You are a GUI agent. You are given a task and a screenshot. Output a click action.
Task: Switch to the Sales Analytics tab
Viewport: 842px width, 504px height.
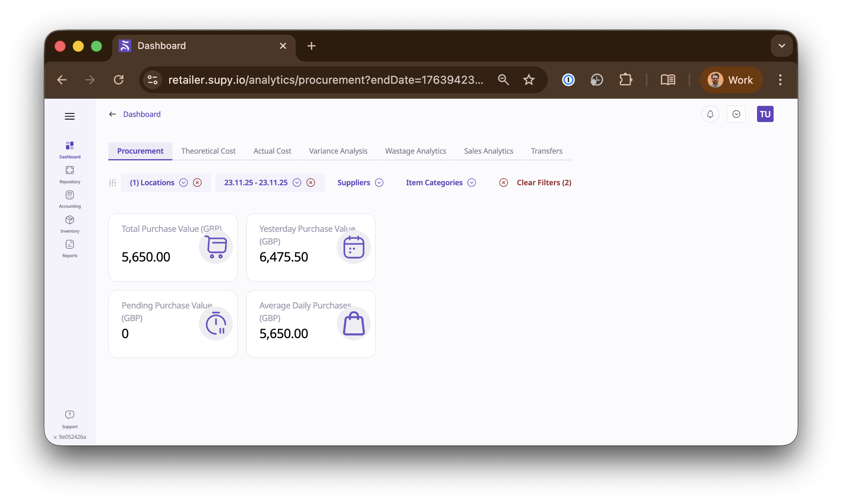coord(489,151)
